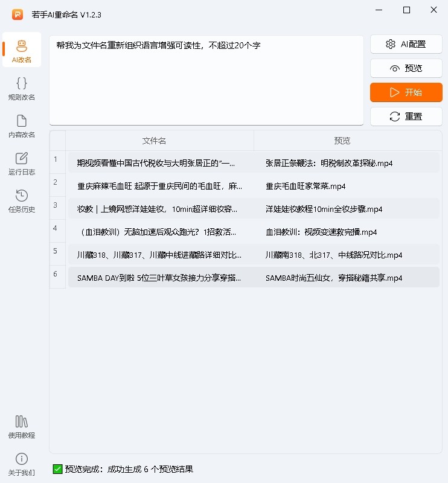Select row 6 file name SAMBA DAY到啦
The height and width of the screenshot is (483, 448).
[159, 278]
